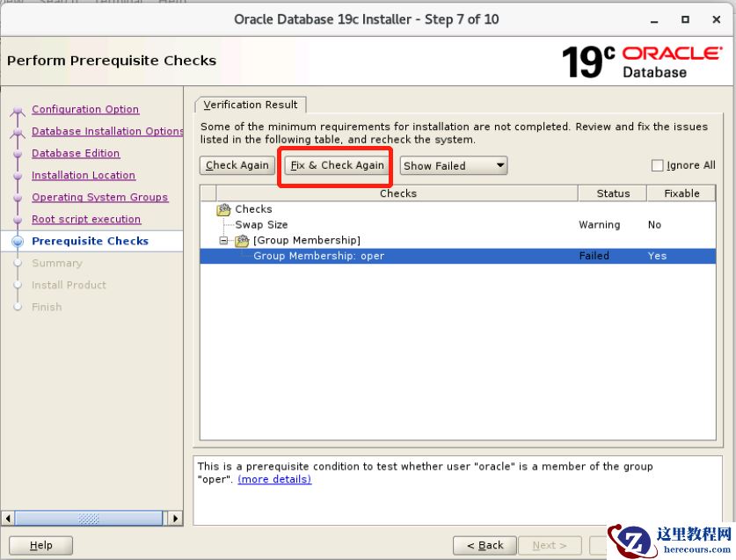Open Operating System Groups step

point(100,197)
